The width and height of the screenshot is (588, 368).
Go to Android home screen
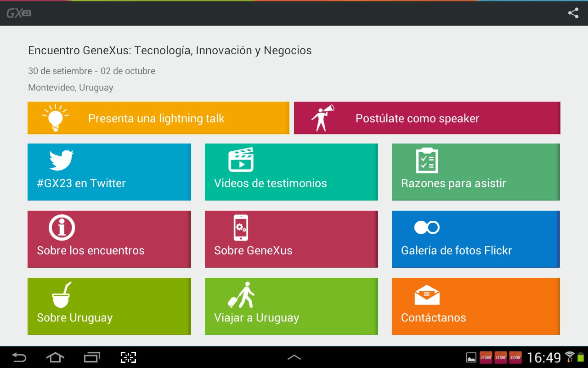pos(55,357)
